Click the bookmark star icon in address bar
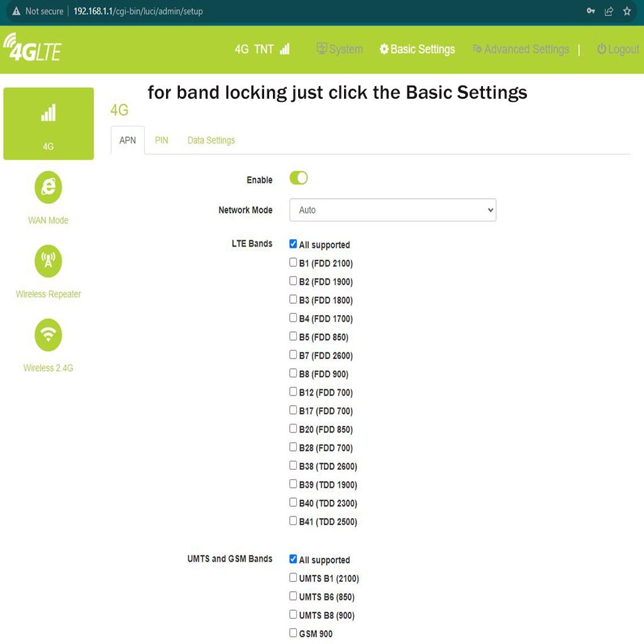 [x=626, y=11]
